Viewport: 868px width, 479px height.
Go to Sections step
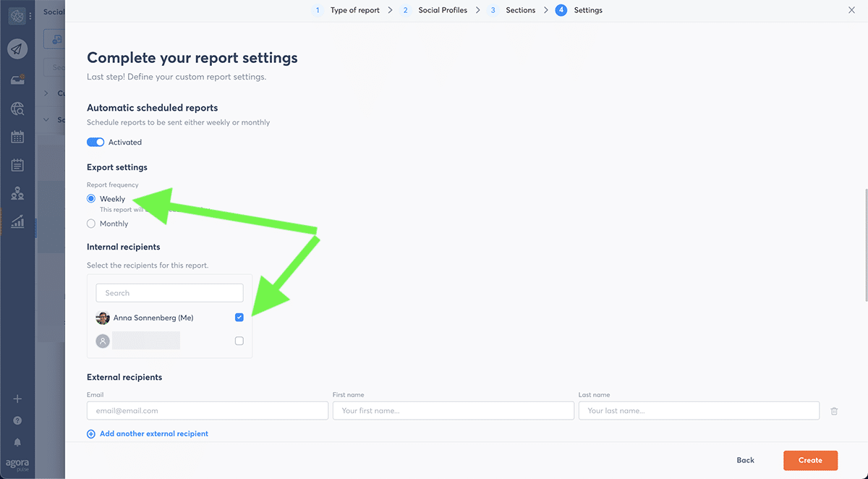520,10
